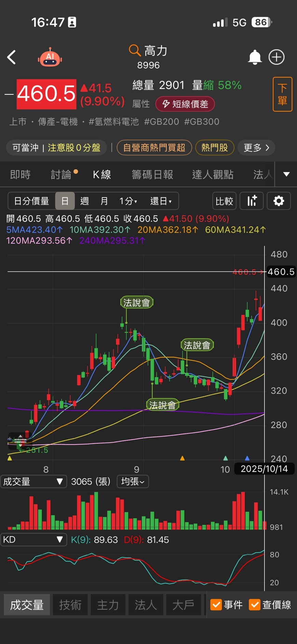This screenshot has height=644, width=297.
Task: Tap the 2025/10/14 date label
Action: pos(264,469)
